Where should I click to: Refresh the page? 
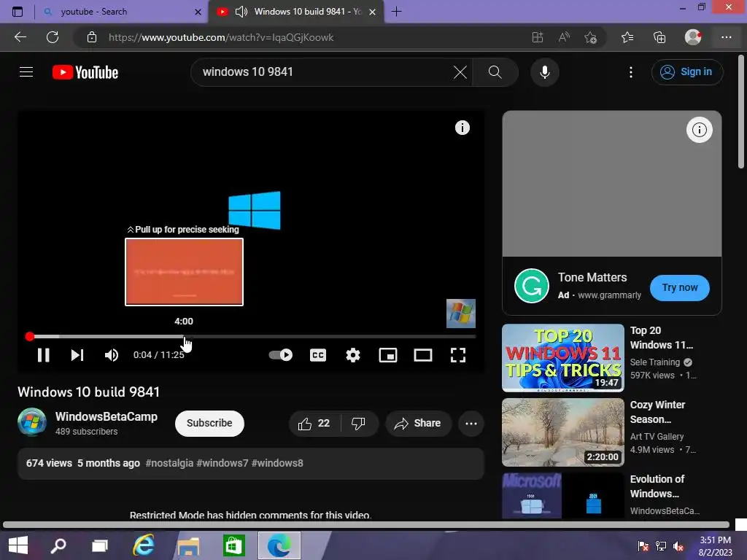(53, 37)
